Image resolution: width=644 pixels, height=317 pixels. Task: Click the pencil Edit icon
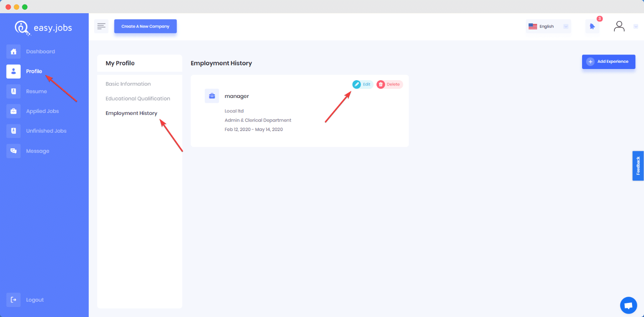(356, 84)
